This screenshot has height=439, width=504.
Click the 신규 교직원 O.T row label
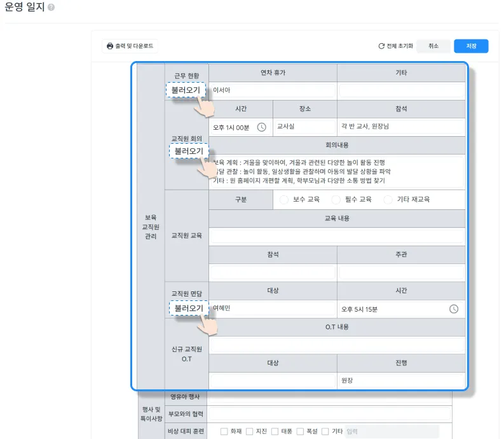(187, 354)
